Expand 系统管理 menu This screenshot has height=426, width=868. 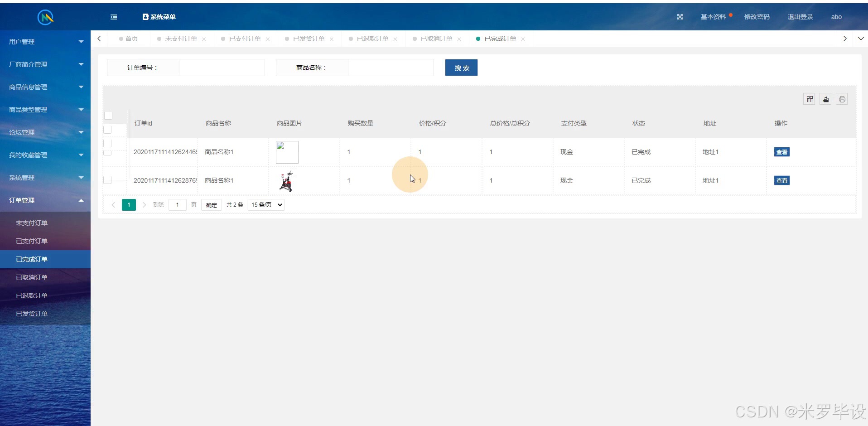point(45,178)
